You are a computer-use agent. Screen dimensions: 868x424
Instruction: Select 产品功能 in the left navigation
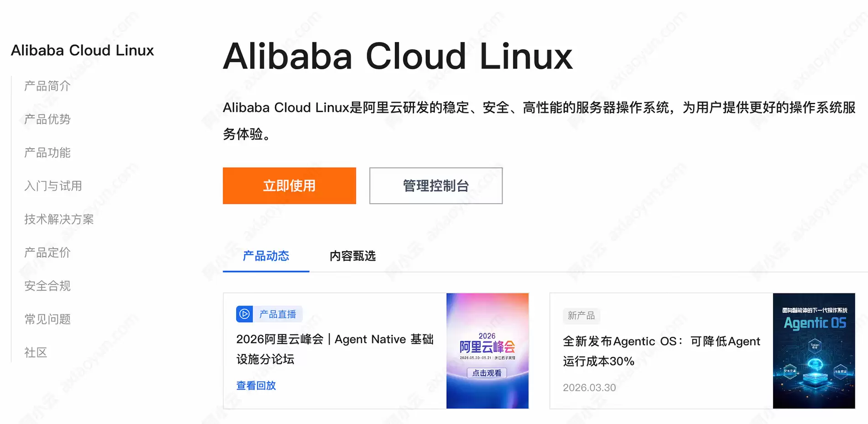tap(48, 153)
